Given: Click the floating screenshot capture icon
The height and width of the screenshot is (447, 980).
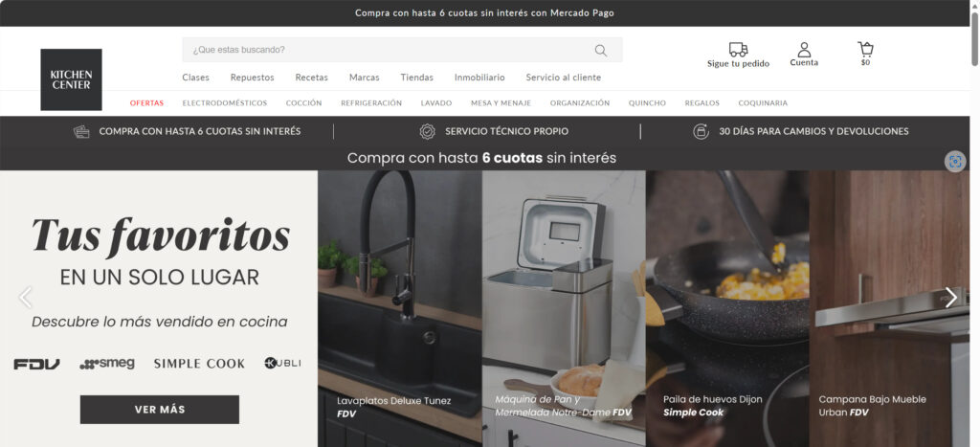Looking at the screenshot, I should tap(955, 162).
